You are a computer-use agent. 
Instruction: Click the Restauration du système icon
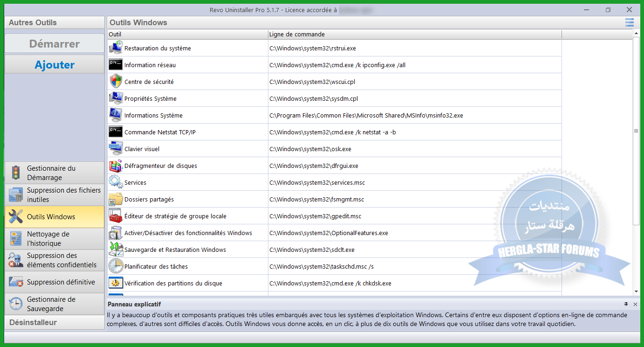(x=116, y=48)
